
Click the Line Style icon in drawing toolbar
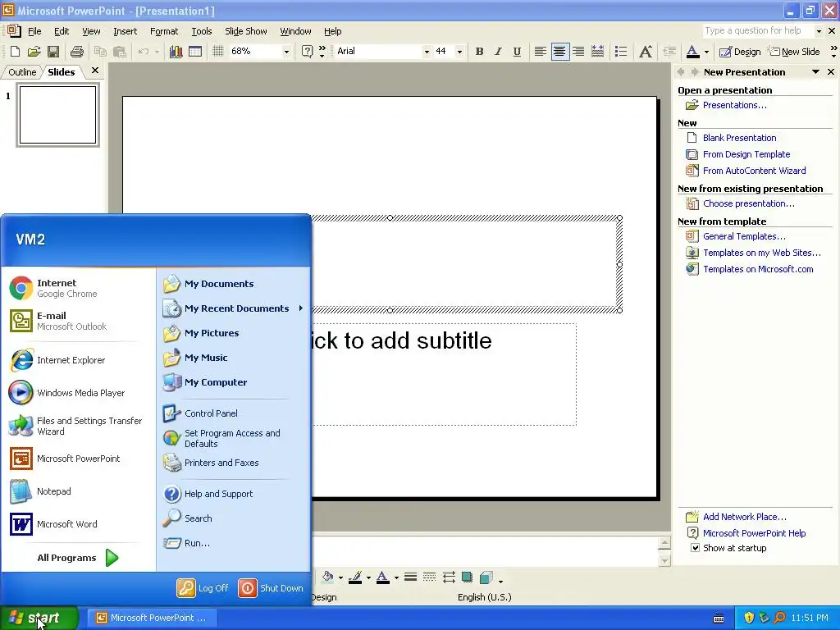tap(410, 577)
